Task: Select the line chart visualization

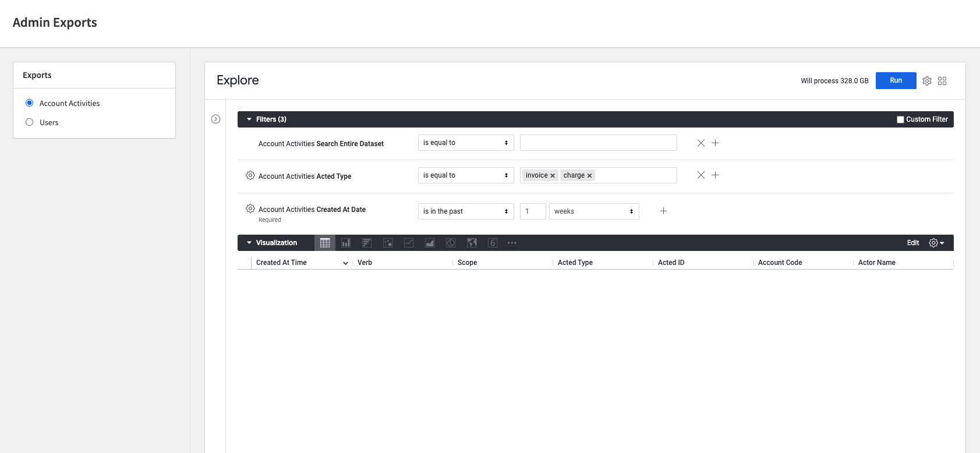Action: (x=409, y=243)
